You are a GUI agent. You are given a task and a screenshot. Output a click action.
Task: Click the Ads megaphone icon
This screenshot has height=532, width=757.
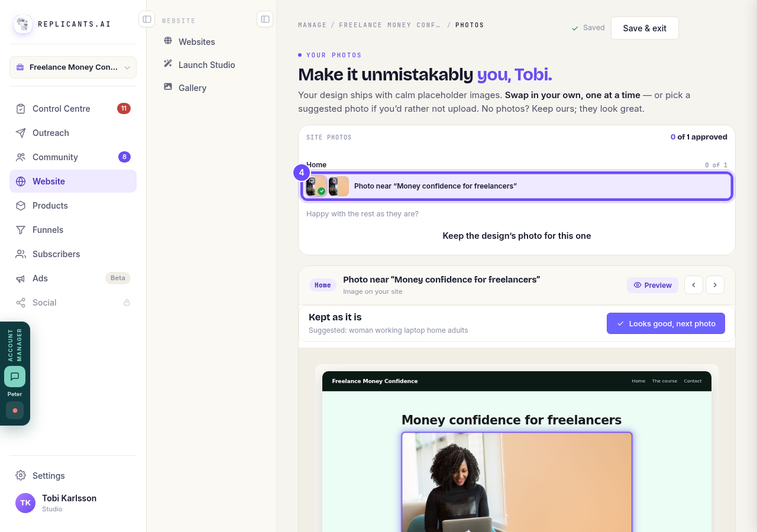click(x=21, y=278)
